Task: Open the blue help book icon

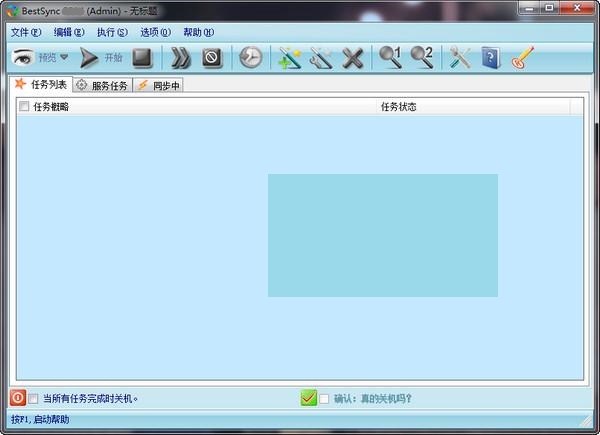Action: 491,58
